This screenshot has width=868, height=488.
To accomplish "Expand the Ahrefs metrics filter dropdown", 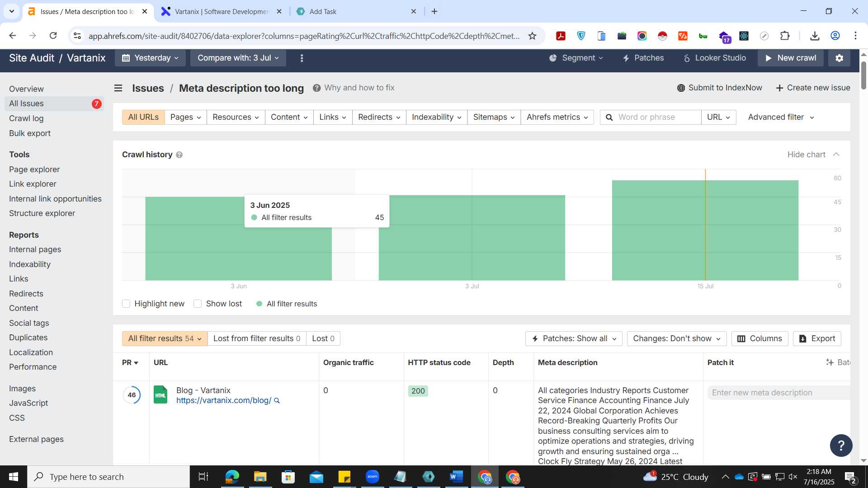I will [x=557, y=117].
